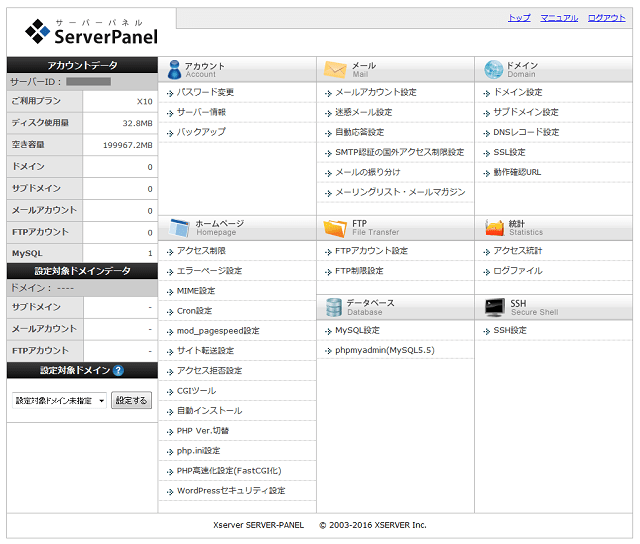Open CGIツール
Screen dimensions: 640x544
pyautogui.click(x=196, y=391)
